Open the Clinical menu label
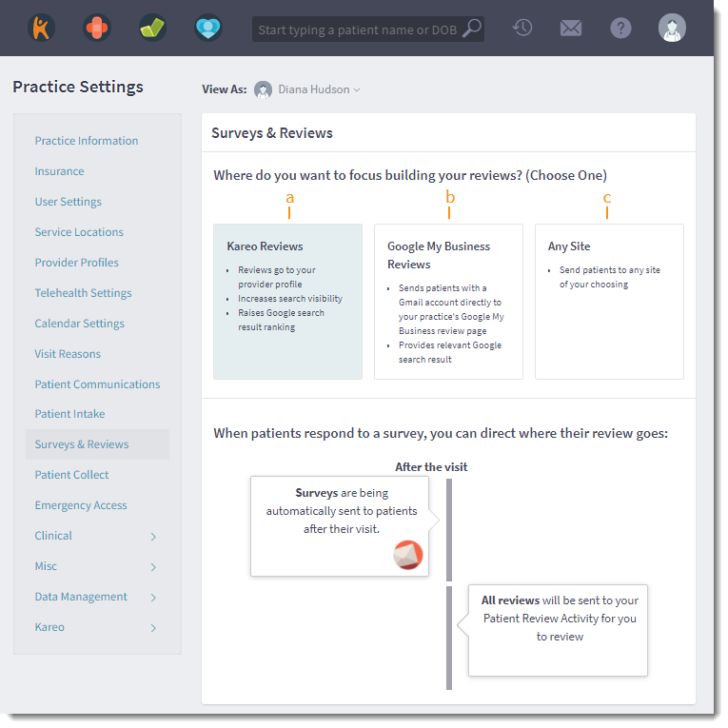The height and width of the screenshot is (728, 728). tap(53, 536)
